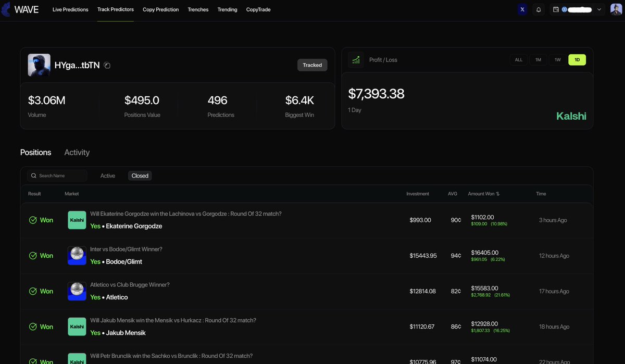
Task: Open Atletico vs Club Brugge Winner market
Action: click(x=130, y=285)
